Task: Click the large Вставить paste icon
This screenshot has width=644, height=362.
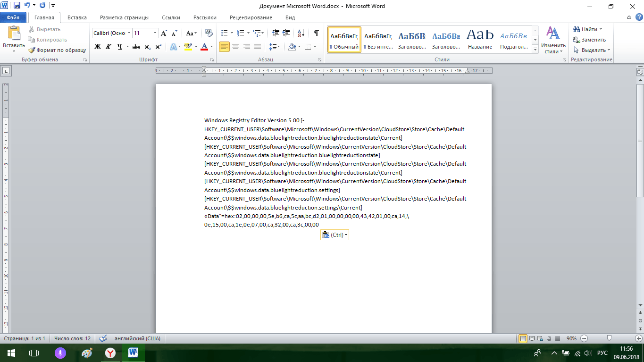Action: point(14,34)
